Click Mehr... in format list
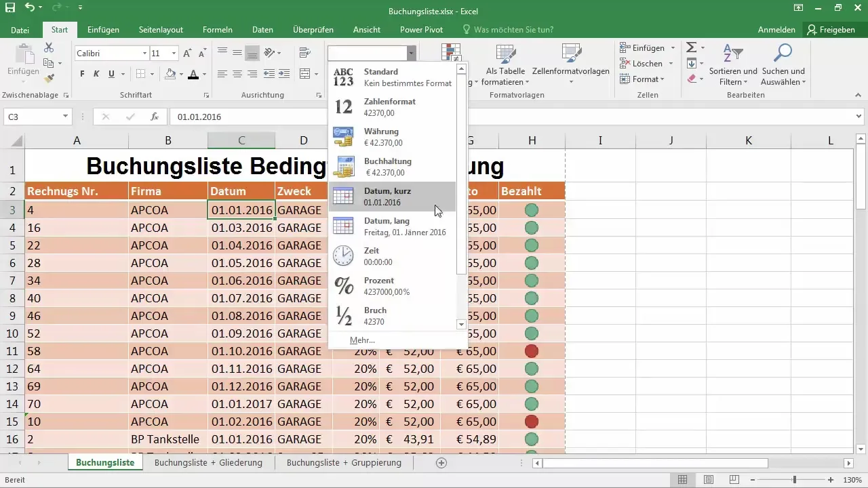The width and height of the screenshot is (868, 488). [362, 340]
